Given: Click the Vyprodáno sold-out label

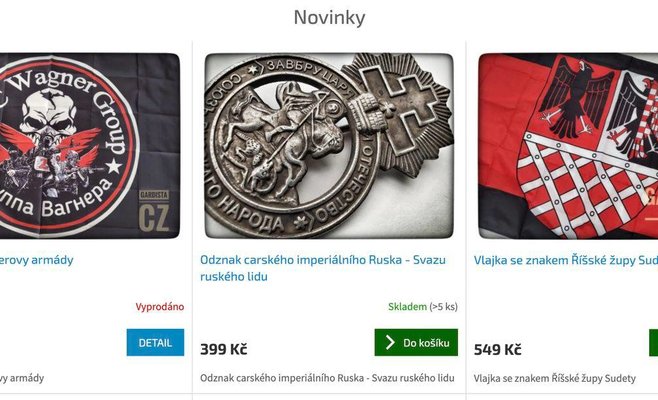Looking at the screenshot, I should [x=160, y=307].
